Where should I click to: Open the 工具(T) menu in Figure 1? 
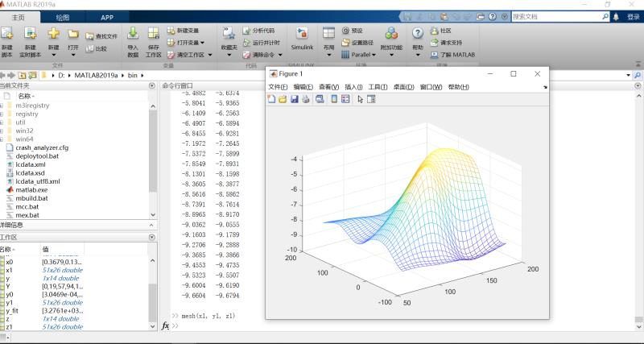[x=378, y=87]
